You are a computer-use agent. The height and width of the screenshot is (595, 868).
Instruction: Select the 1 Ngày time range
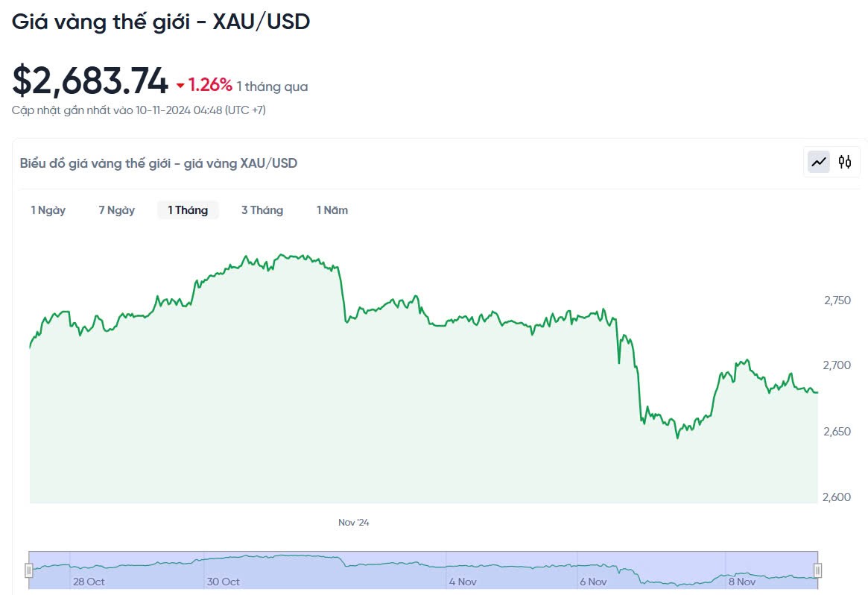point(48,210)
